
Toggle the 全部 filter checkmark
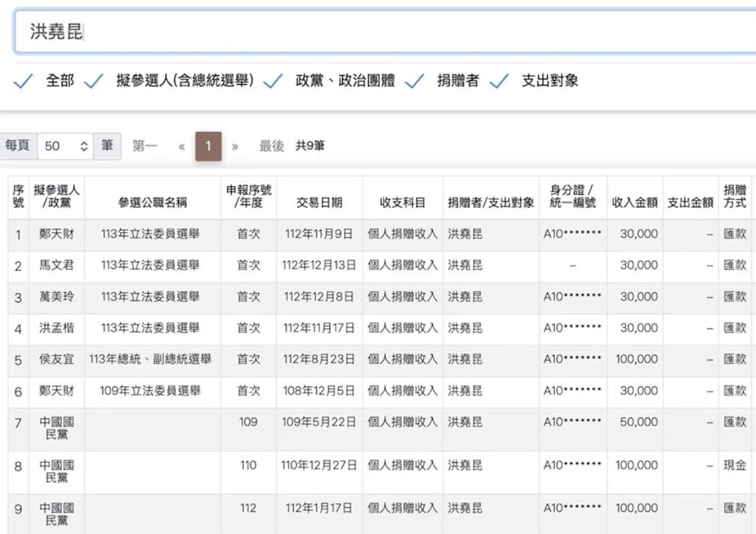point(23,81)
